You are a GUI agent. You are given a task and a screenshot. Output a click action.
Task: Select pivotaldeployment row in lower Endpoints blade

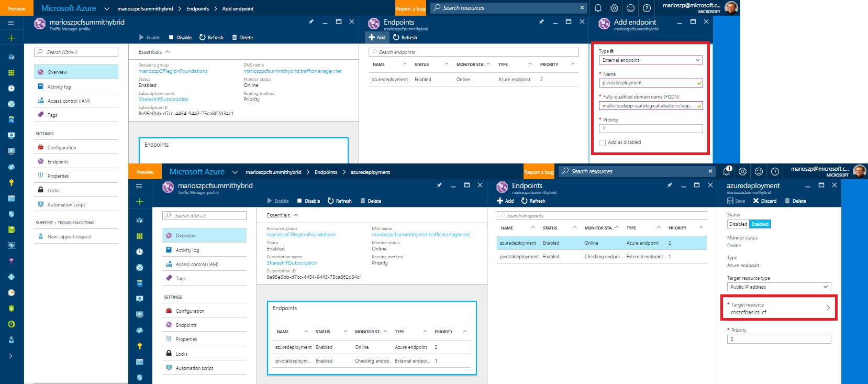[x=602, y=257]
